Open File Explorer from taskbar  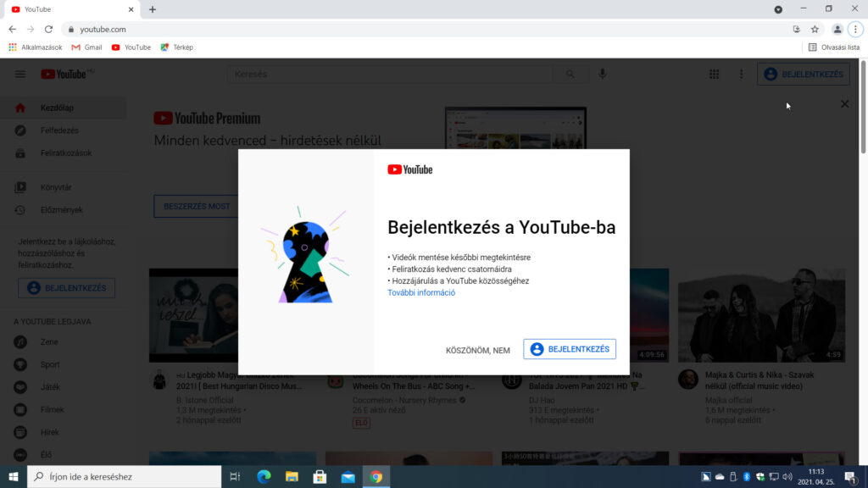(292, 476)
